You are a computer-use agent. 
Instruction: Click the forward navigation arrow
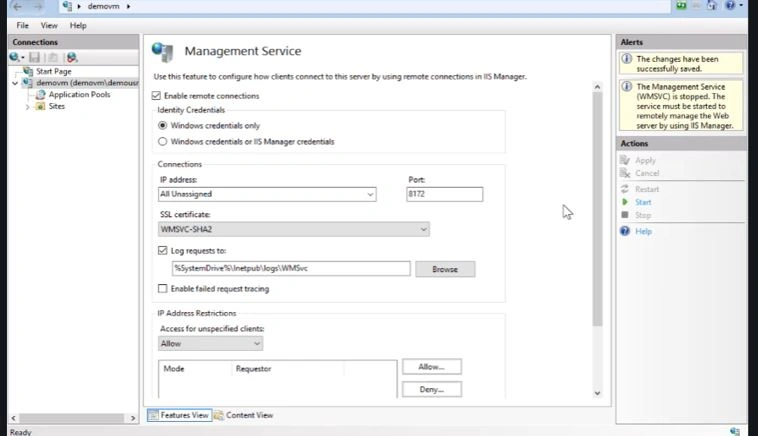[x=37, y=6]
